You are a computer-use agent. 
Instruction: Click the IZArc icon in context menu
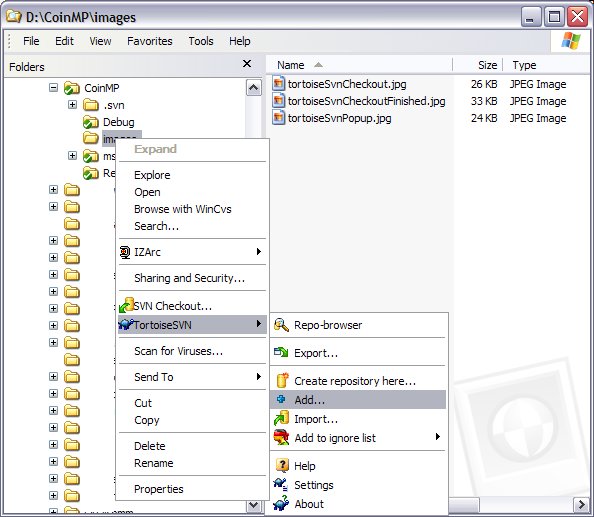pos(125,252)
